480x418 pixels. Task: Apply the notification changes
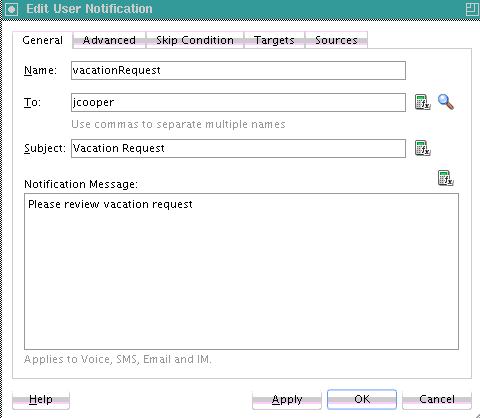pyautogui.click(x=287, y=399)
